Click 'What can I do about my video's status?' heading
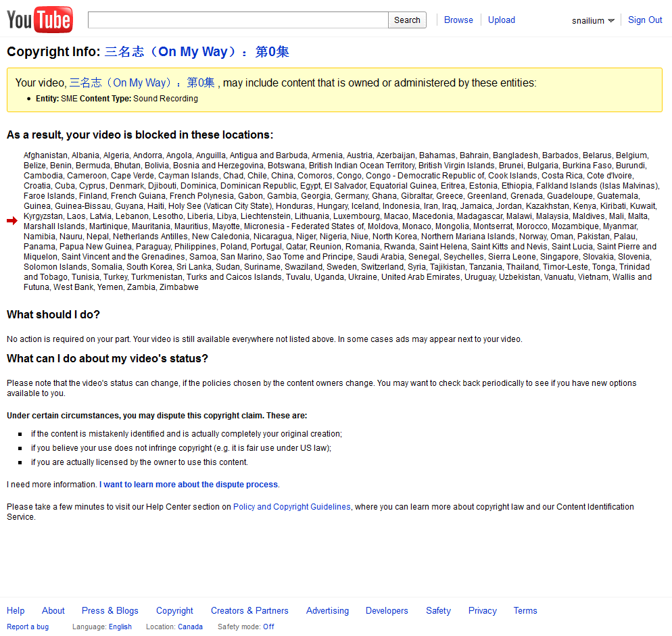 click(x=107, y=358)
